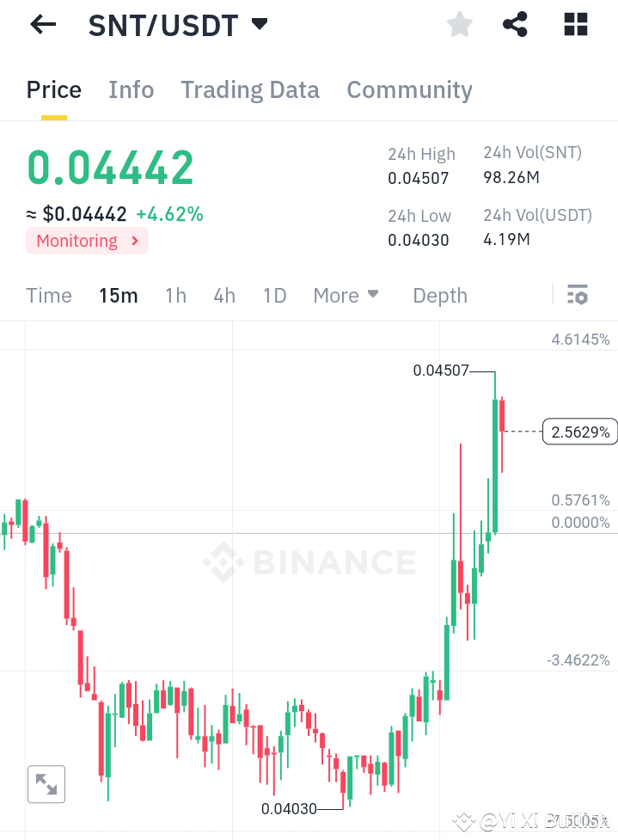Screen dimensions: 618x840
Task: Open the SNT/USDT pair selector dropdown
Action: click(x=260, y=25)
